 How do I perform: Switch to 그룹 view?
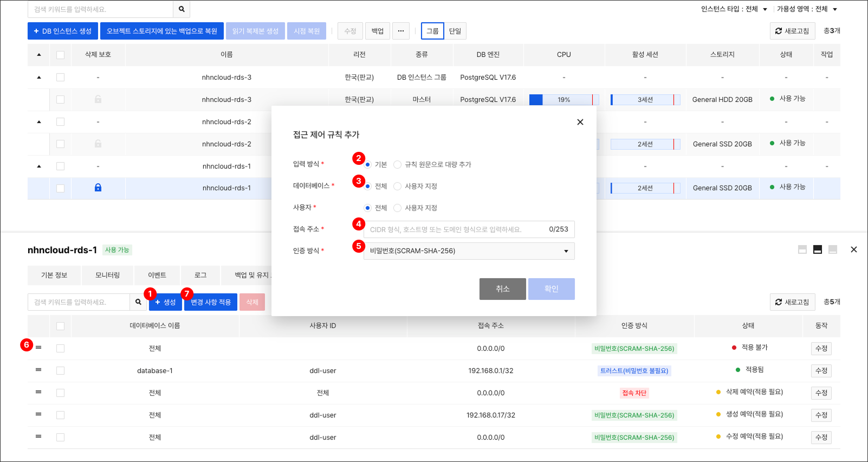pyautogui.click(x=432, y=31)
